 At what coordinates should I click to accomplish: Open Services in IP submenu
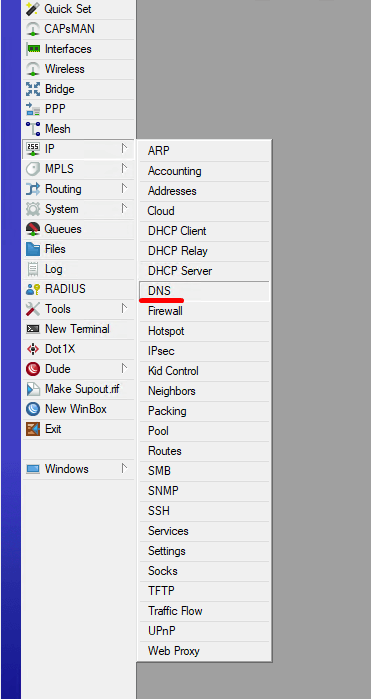pos(205,531)
